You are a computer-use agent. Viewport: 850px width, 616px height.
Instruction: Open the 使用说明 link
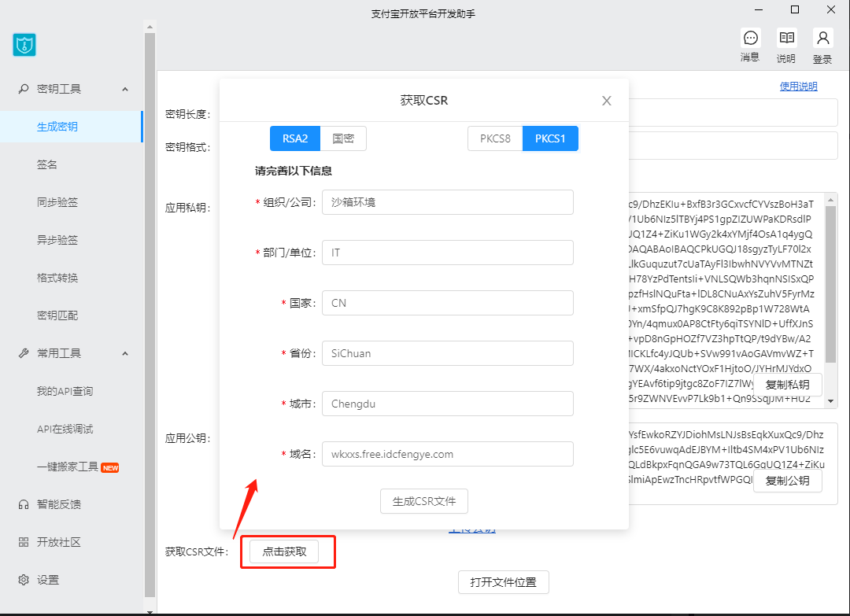(x=799, y=86)
